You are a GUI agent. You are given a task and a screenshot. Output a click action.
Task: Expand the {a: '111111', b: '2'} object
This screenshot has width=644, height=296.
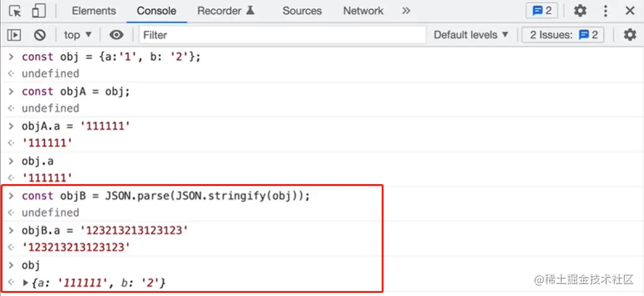(x=25, y=283)
